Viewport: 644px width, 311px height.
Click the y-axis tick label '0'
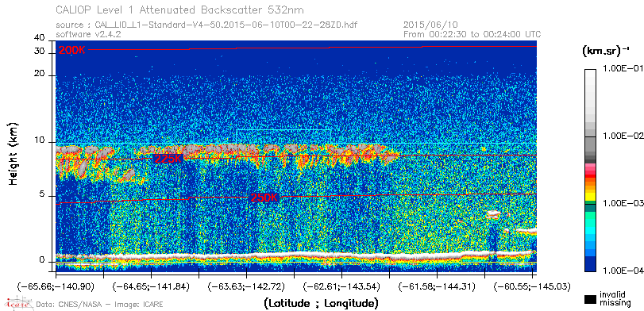42,260
